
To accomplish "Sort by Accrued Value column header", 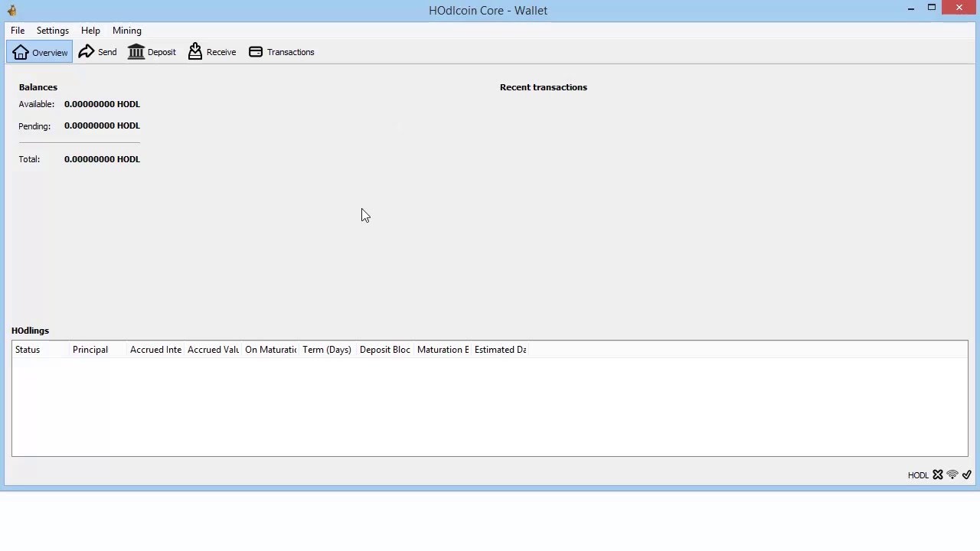I will pyautogui.click(x=213, y=350).
